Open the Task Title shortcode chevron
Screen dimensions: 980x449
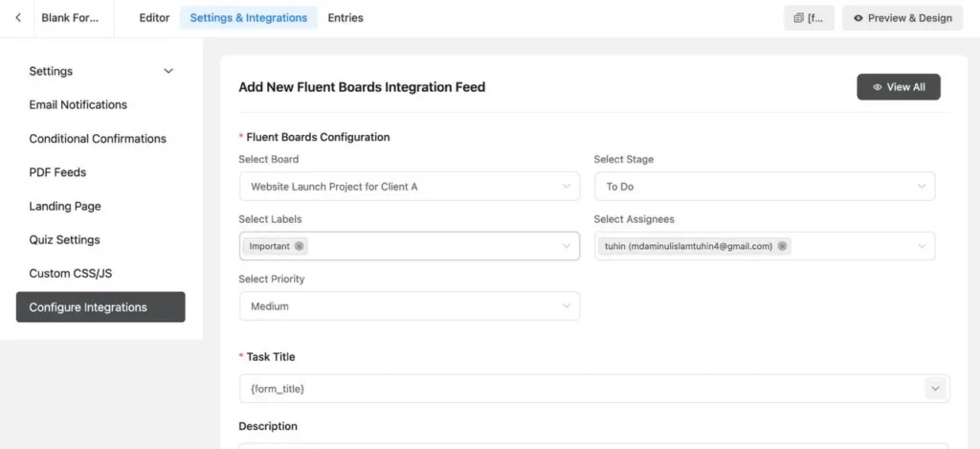coord(935,389)
